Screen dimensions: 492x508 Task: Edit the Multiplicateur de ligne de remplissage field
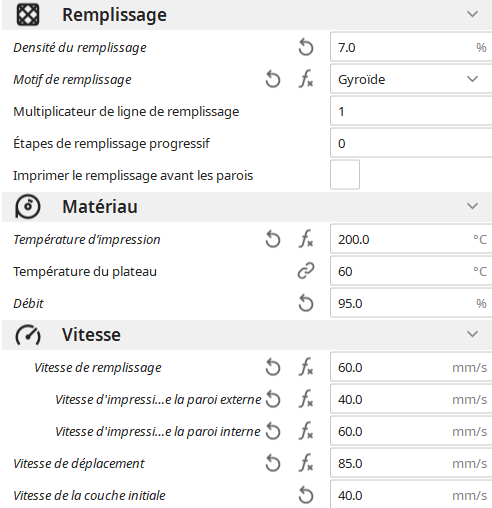point(411,111)
